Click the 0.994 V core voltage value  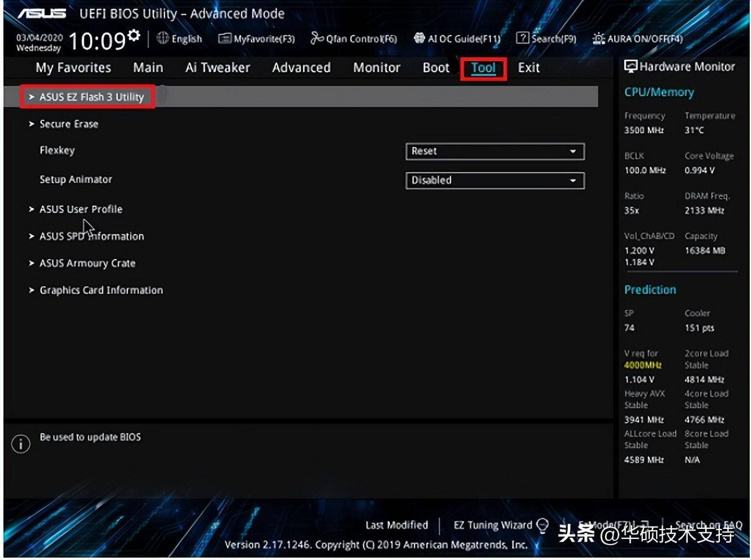[x=700, y=170]
